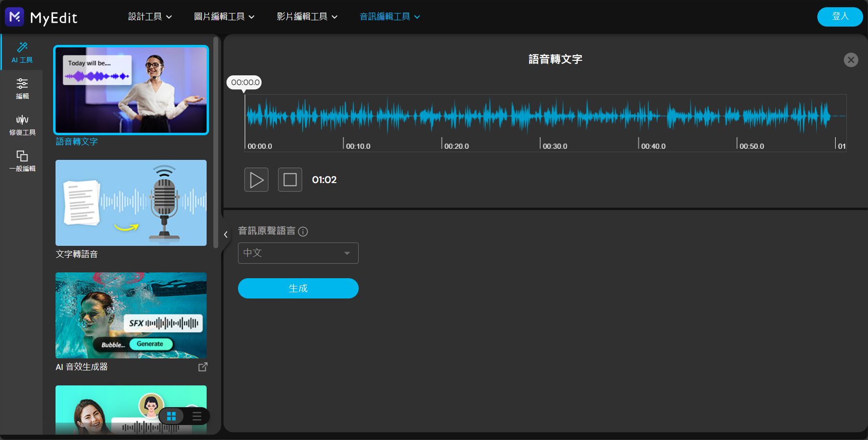The height and width of the screenshot is (440, 868).
Task: Click the 文字轉語音 tool label
Action: tap(77, 254)
